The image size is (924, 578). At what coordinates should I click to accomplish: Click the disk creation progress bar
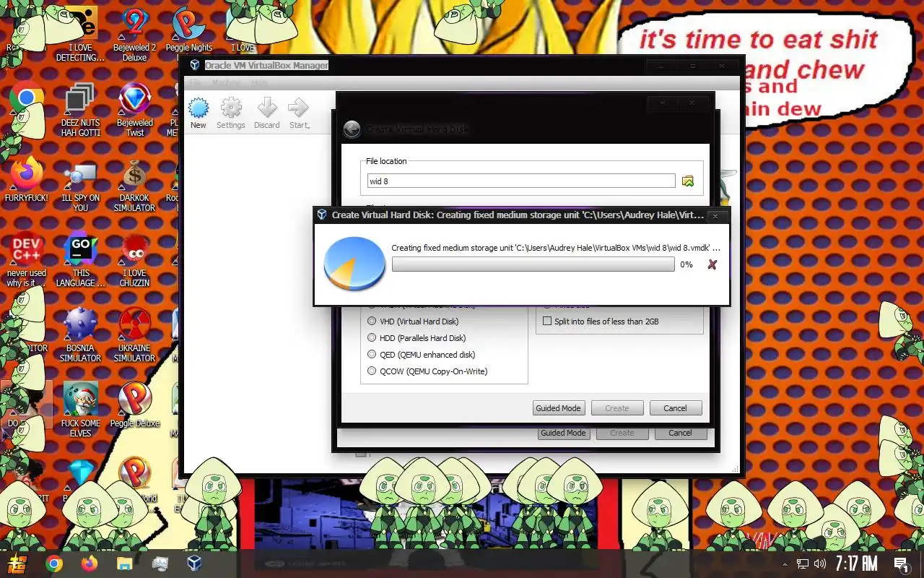[x=533, y=264]
